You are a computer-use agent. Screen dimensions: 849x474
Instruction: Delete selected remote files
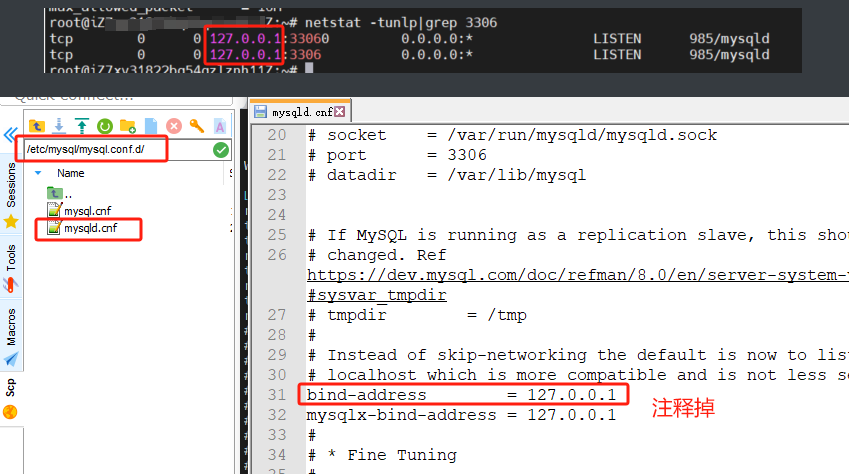(x=174, y=126)
